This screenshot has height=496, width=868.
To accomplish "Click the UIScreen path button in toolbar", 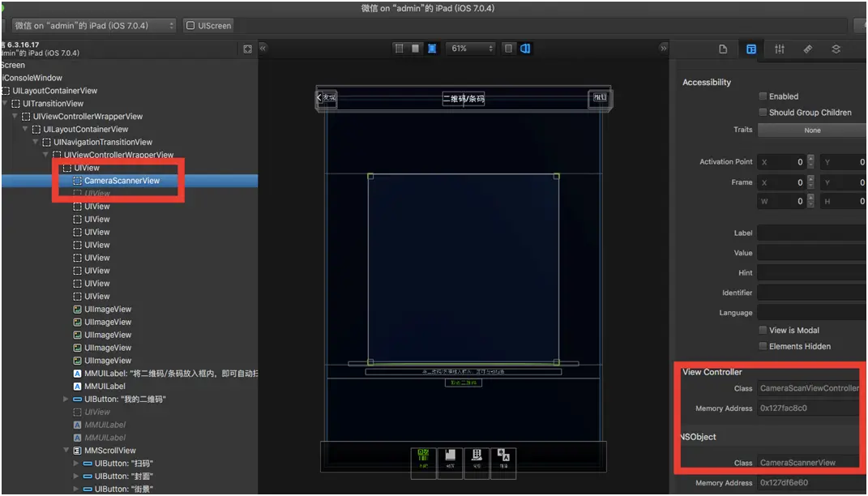I will [x=209, y=25].
